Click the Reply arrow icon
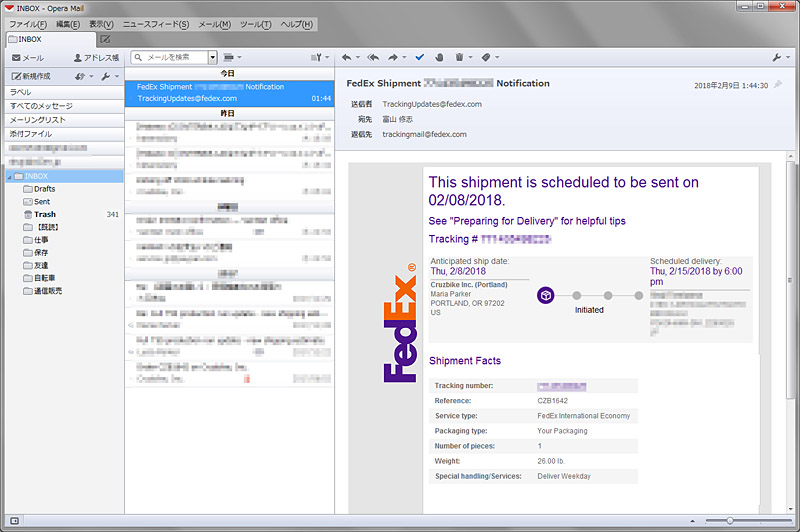This screenshot has height=532, width=800. (346, 57)
